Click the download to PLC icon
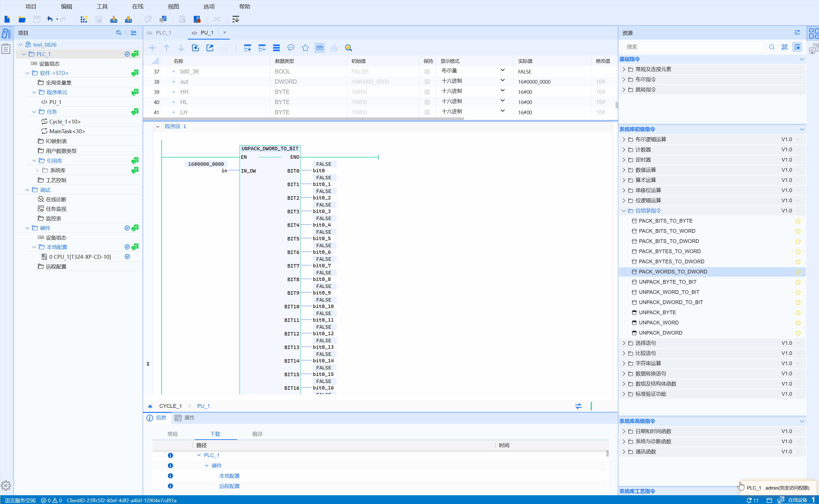Screen dimensions: 819x504 click(114, 19)
